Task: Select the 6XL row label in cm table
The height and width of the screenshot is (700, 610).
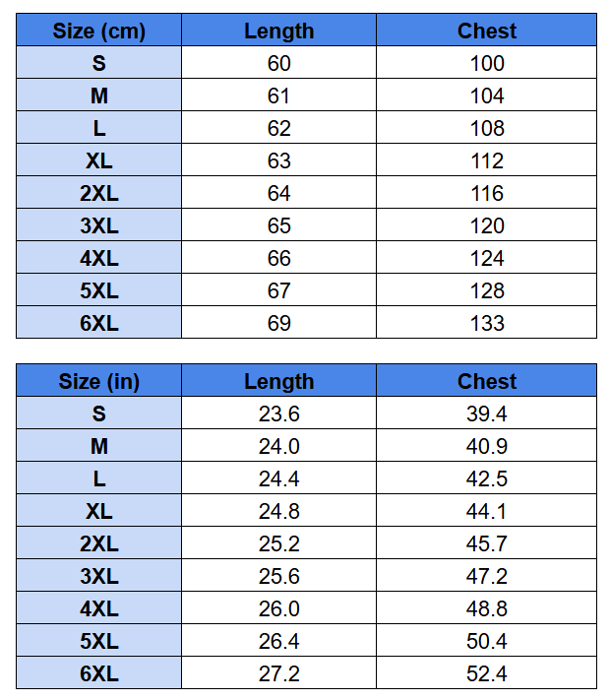Action: coord(98,322)
